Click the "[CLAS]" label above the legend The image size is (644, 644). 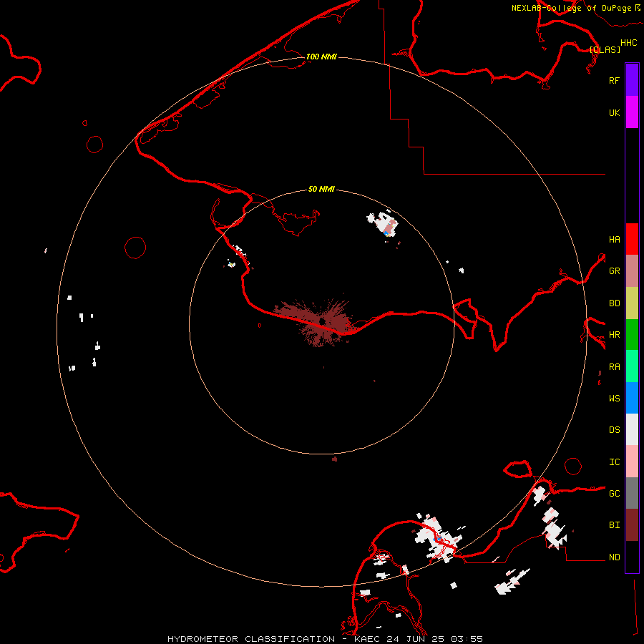pyautogui.click(x=605, y=49)
